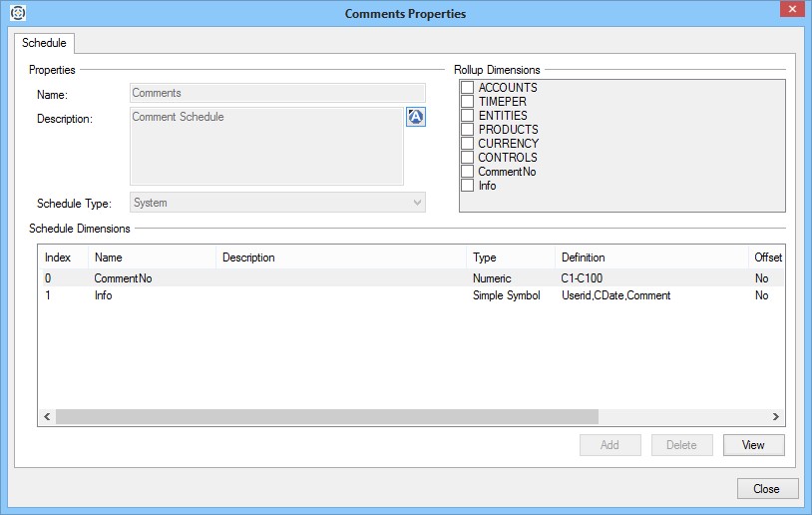Screen dimensions: 812x515
Task: Click into the Description text field
Action: (266, 146)
